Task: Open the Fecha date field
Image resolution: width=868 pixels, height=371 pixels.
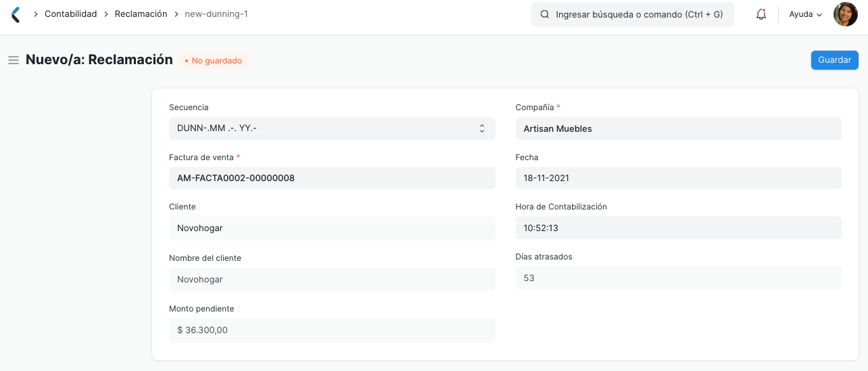Action: pyautogui.click(x=678, y=178)
